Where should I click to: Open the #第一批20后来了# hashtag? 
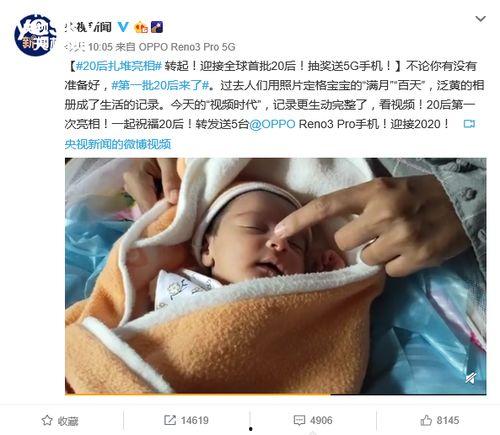click(x=160, y=85)
